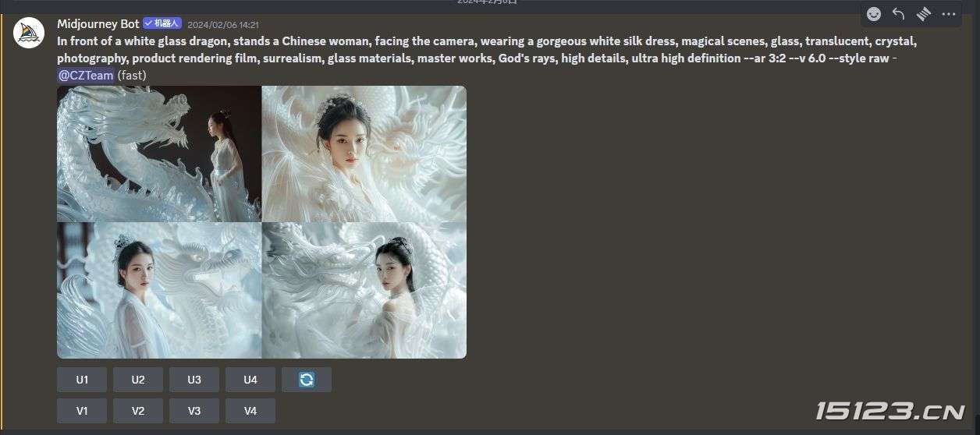Image resolution: width=980 pixels, height=435 pixels.
Task: Add a reaction with the smiley icon
Action: click(x=875, y=14)
